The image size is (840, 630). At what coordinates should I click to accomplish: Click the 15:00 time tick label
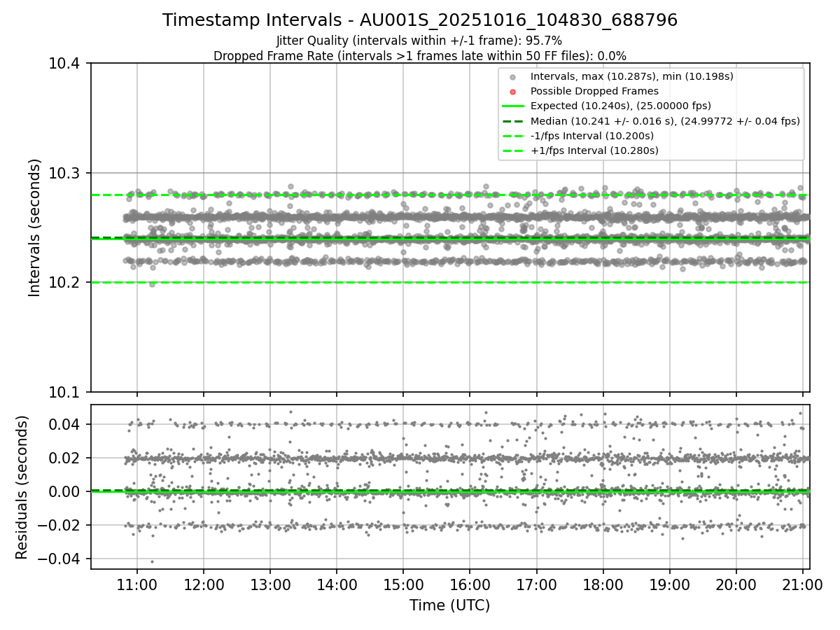[403, 584]
